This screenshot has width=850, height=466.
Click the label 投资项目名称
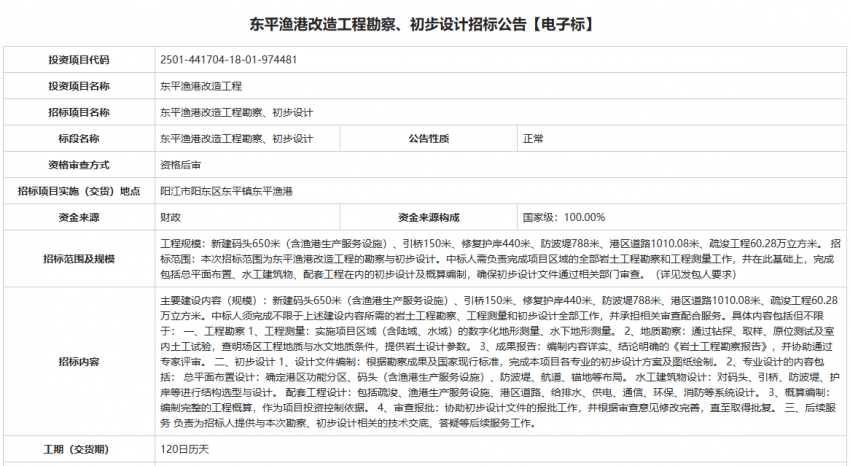coord(79,86)
